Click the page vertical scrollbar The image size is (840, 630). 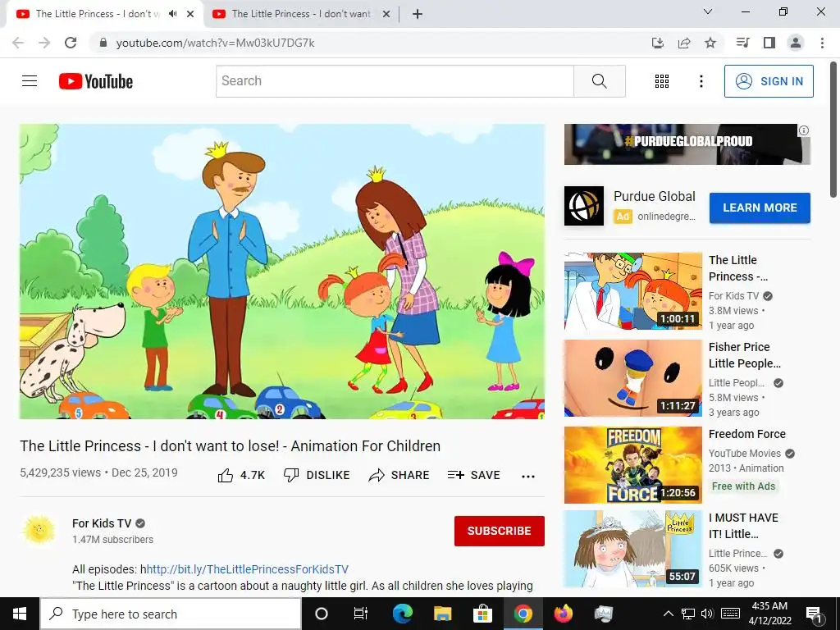click(x=834, y=129)
